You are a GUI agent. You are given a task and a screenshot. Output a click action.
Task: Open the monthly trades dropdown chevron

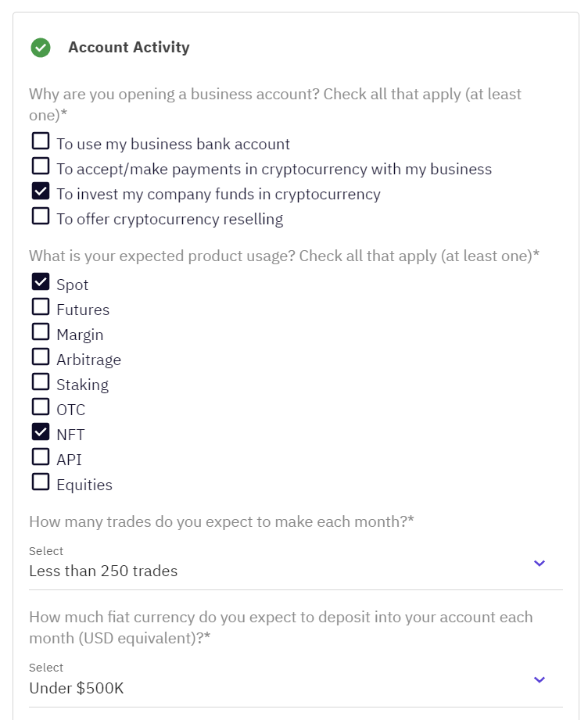pos(539,563)
